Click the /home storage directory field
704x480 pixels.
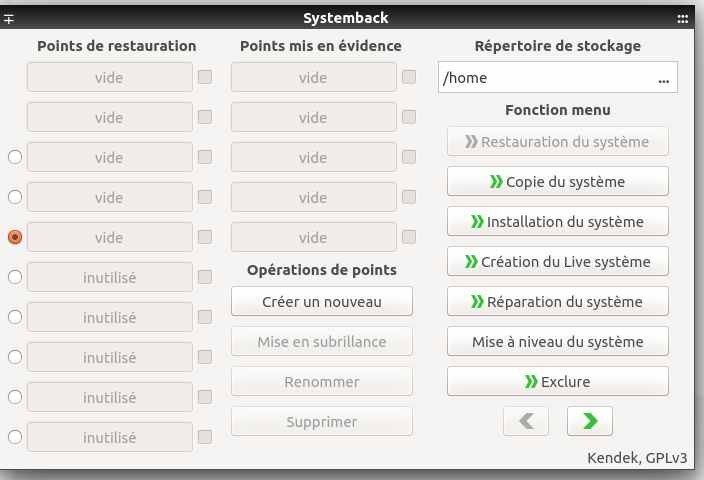tap(545, 78)
